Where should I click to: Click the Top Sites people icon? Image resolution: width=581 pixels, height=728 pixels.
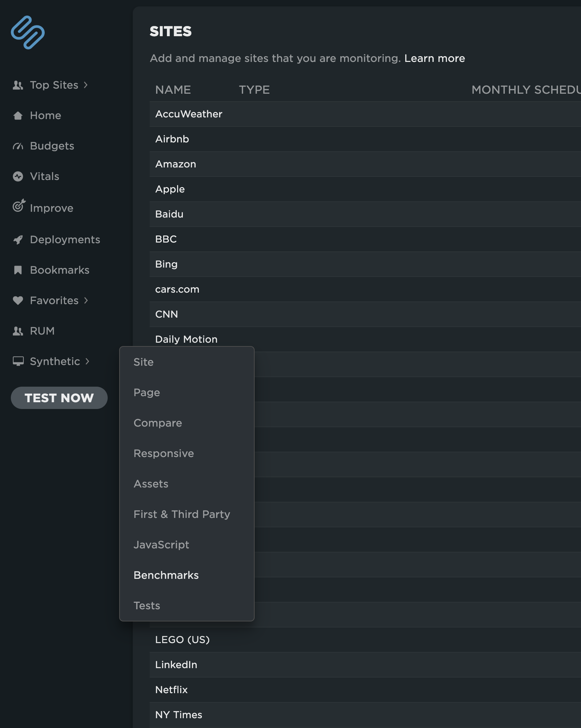(18, 85)
